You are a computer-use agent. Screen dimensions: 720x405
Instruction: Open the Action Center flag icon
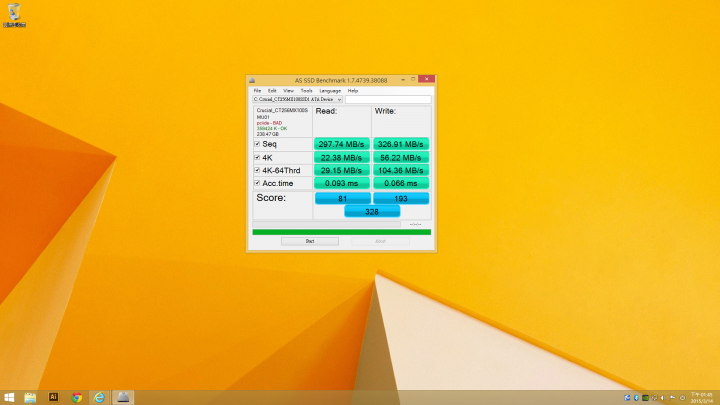(672, 398)
